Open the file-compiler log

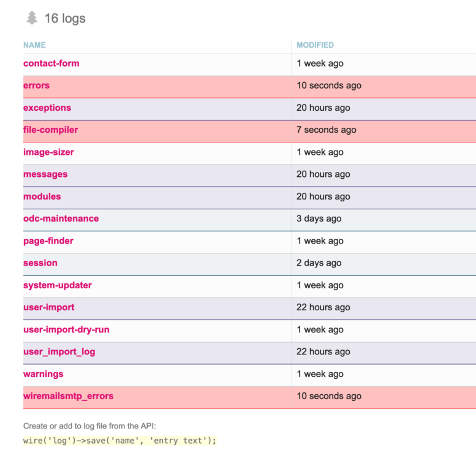coord(51,130)
